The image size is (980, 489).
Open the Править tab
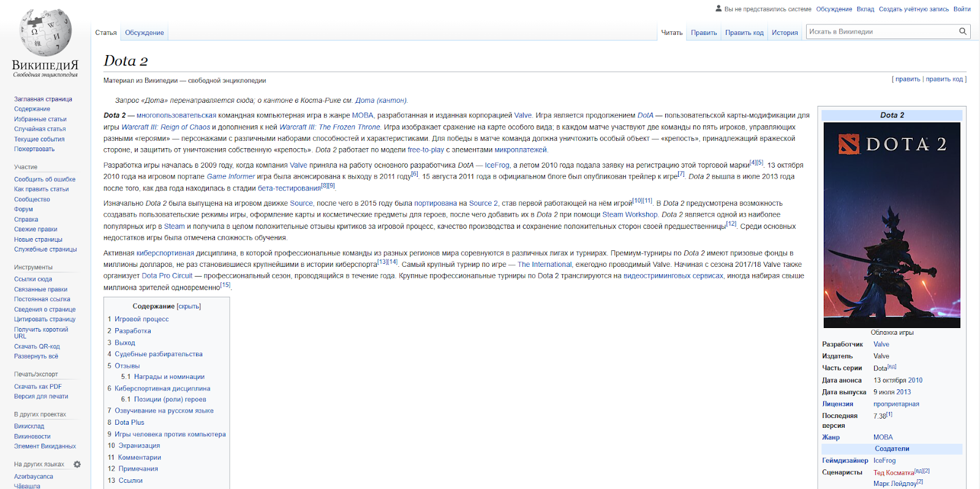(x=704, y=32)
